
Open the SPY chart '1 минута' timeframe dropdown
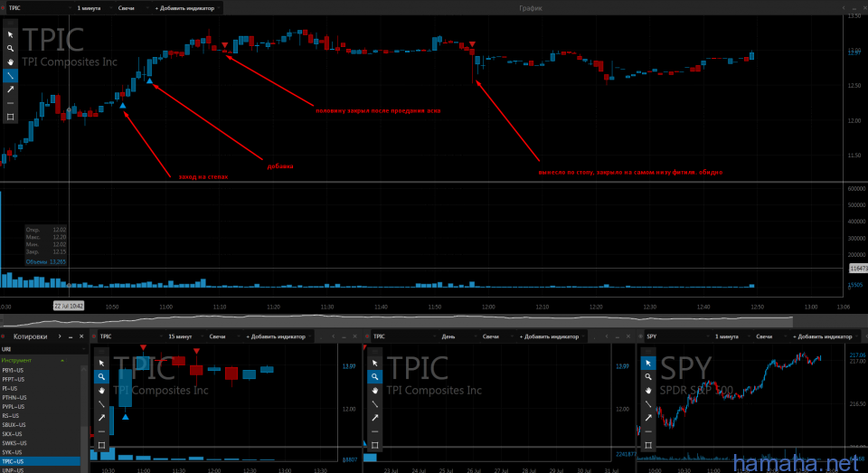731,336
